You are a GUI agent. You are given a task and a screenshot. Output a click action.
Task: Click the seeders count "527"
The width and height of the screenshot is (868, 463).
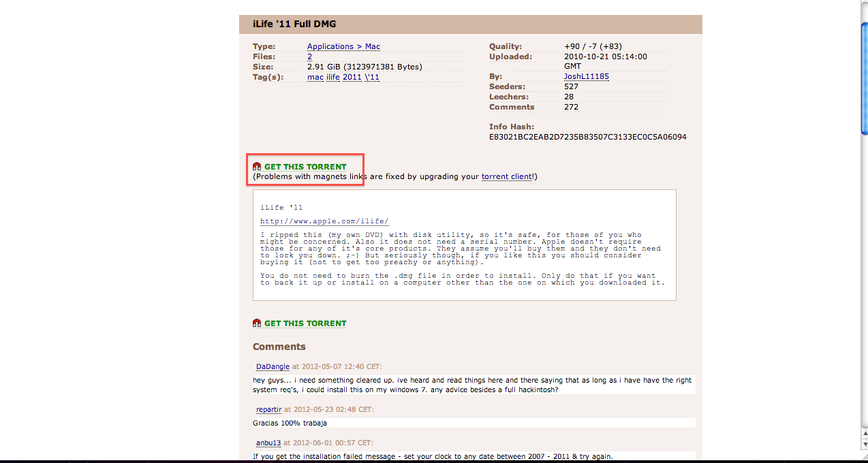pyautogui.click(x=571, y=86)
